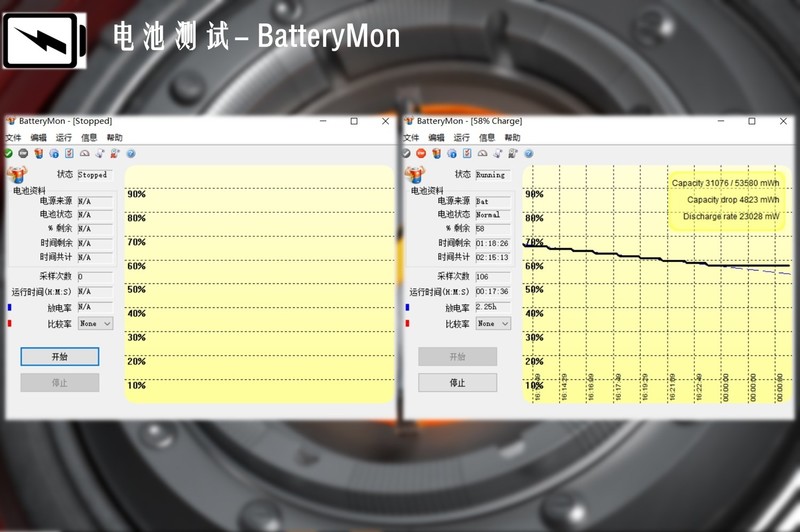
Task: Click blue info globe icon in 58% Charge window
Action: (452, 153)
